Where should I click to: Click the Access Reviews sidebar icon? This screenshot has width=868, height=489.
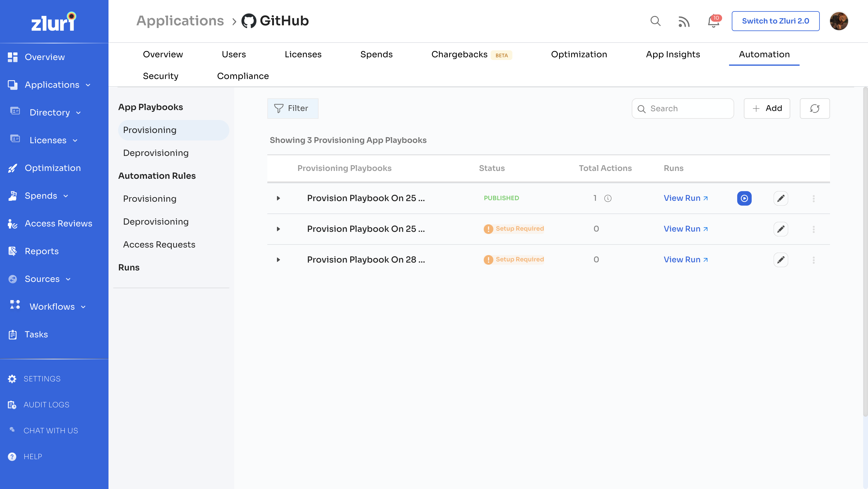[x=12, y=223]
